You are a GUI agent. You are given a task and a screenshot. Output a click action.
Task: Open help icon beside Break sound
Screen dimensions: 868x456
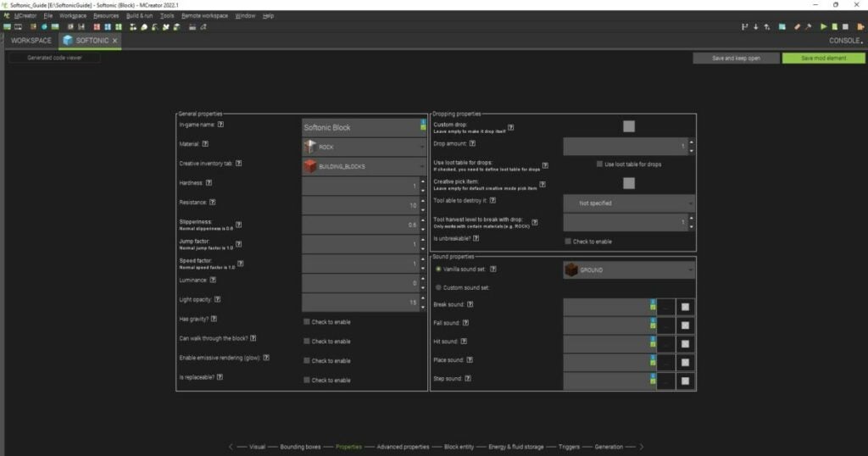point(470,304)
